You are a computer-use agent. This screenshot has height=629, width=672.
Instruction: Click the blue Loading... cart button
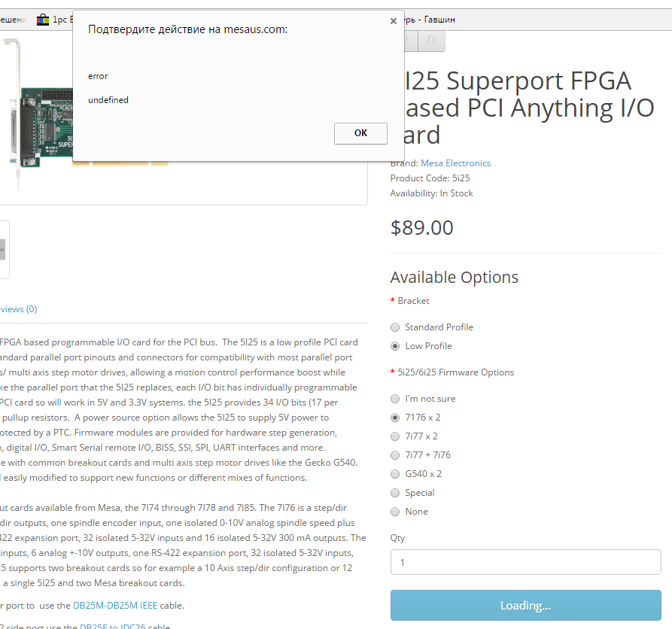pos(525,606)
